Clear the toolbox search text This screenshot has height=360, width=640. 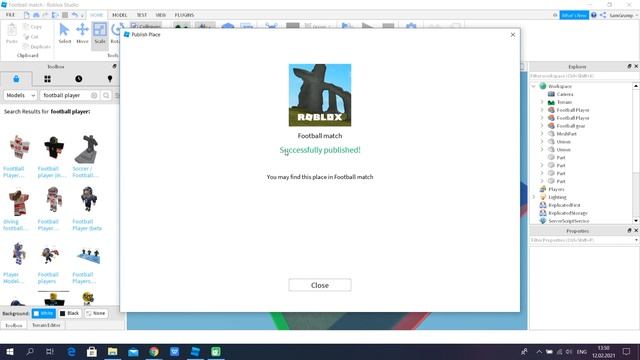(x=94, y=95)
